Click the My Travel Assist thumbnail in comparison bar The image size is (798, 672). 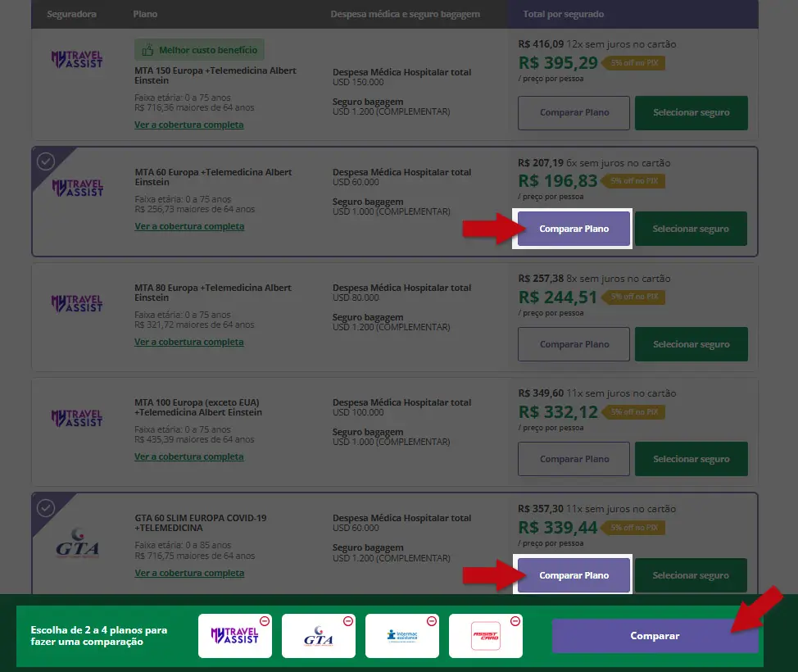[x=234, y=636]
